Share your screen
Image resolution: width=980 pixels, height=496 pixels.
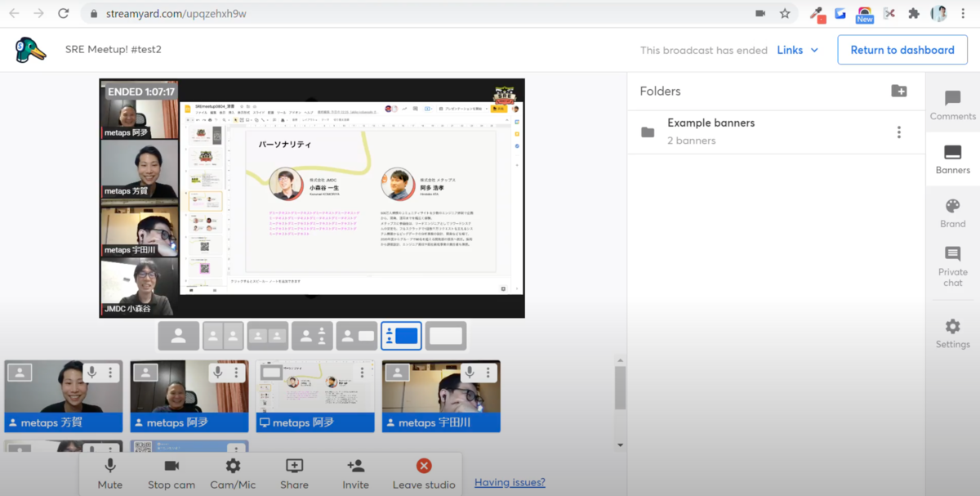point(294,474)
